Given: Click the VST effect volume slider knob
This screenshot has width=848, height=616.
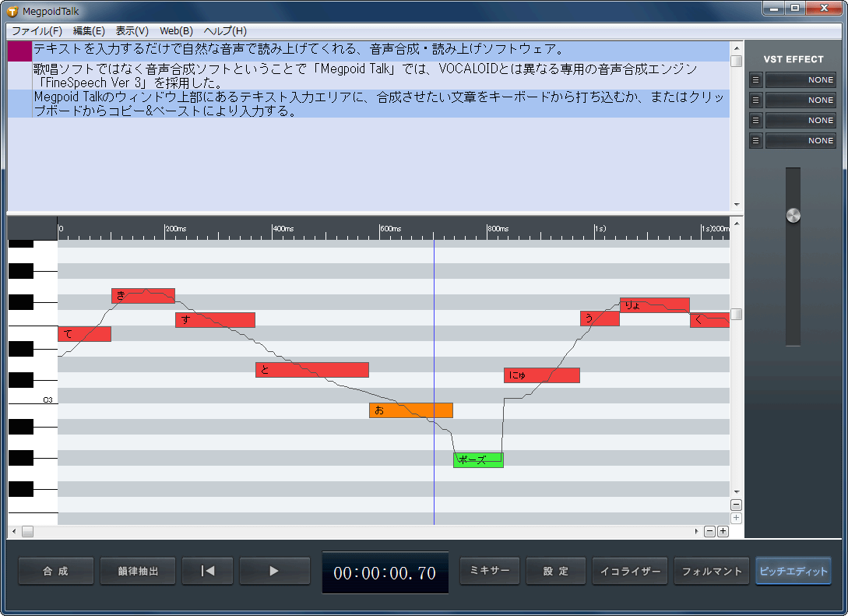Looking at the screenshot, I should [x=793, y=215].
